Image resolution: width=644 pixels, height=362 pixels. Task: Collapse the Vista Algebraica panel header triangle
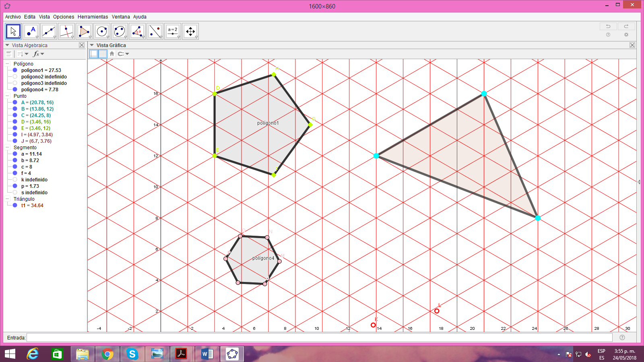pos(6,45)
